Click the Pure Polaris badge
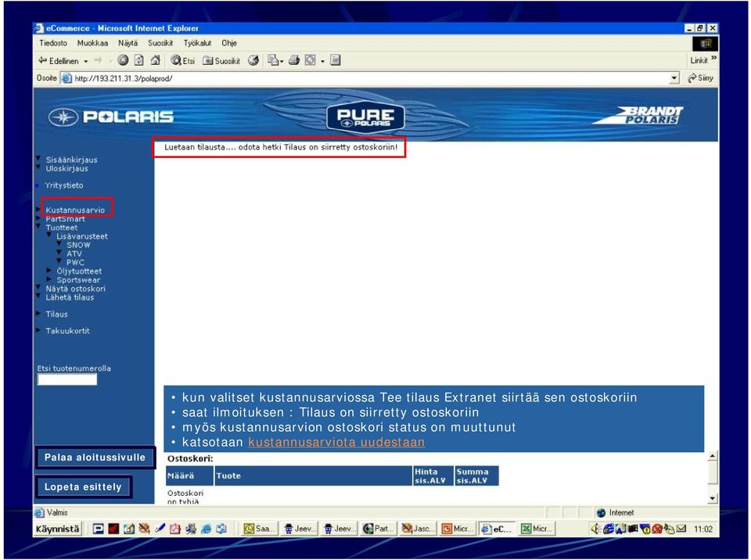751x560 pixels. coord(365,117)
